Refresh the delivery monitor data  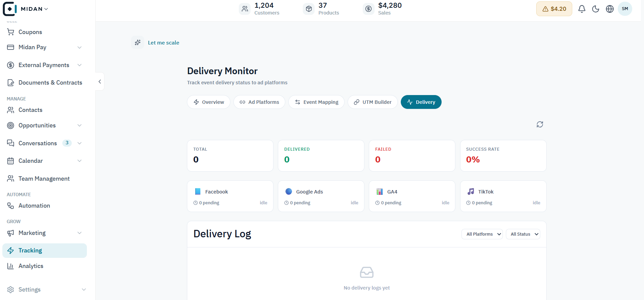(x=540, y=124)
